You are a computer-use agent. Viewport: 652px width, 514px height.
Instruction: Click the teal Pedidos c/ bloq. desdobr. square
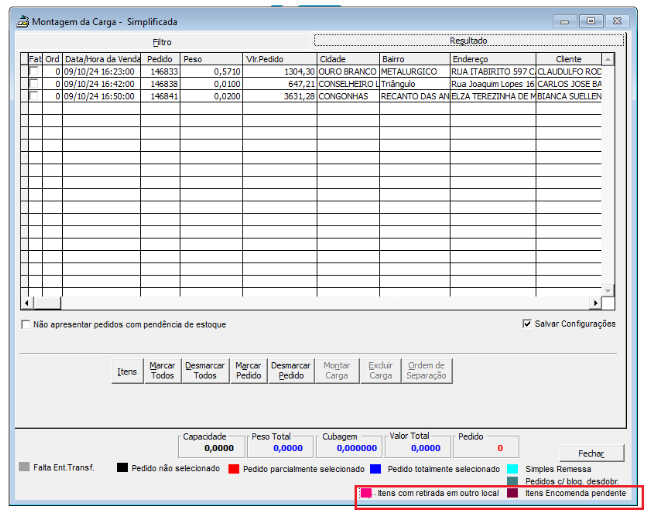click(513, 481)
